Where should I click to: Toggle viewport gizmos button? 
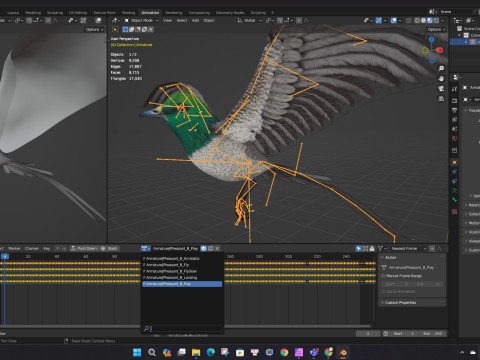(x=379, y=20)
